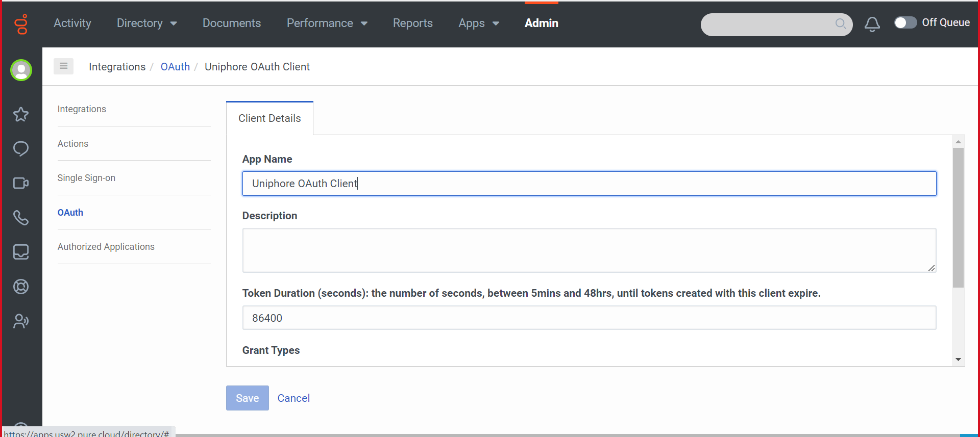Click the scrollbar down arrow in form
The height and width of the screenshot is (437, 980).
click(959, 359)
